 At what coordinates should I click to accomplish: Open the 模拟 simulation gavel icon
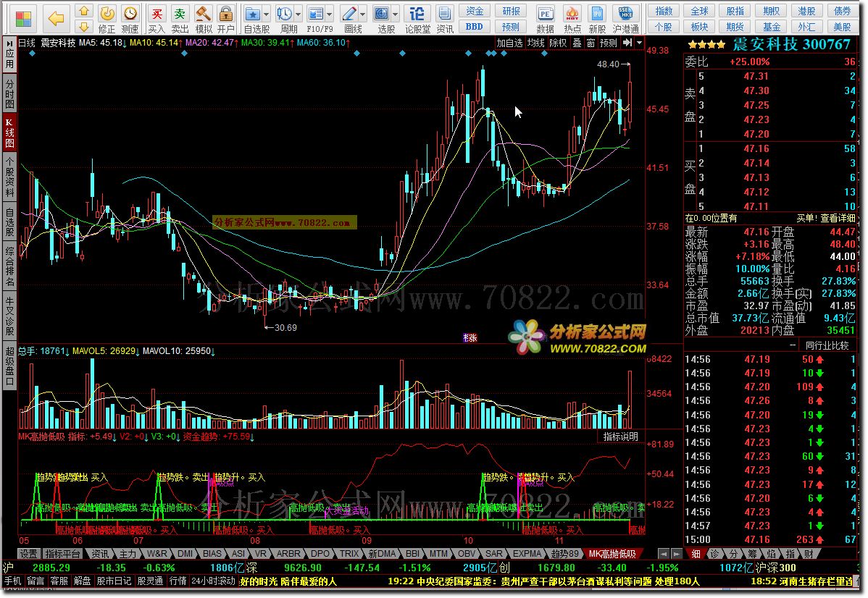203,20
